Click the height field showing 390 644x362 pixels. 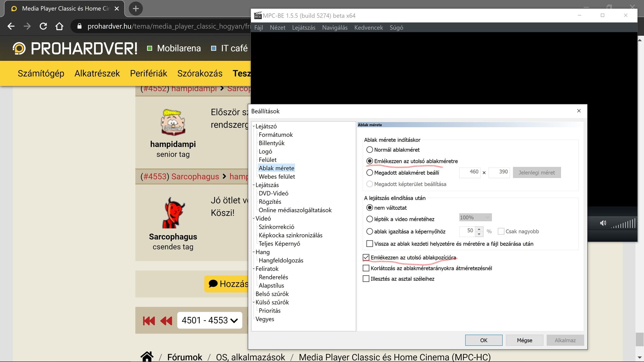point(499,172)
